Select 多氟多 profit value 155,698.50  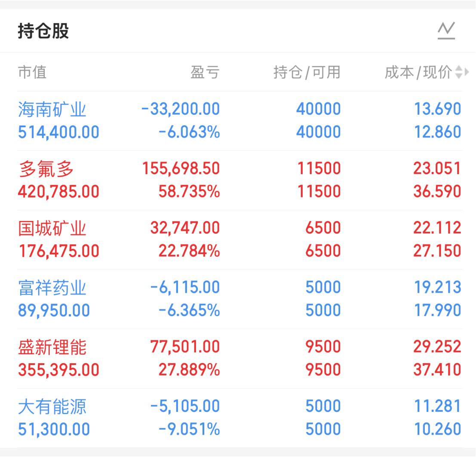click(181, 169)
